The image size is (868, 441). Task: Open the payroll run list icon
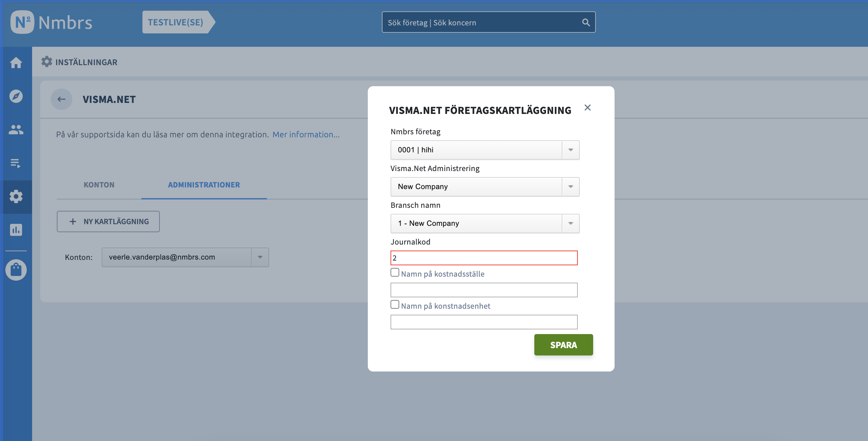coord(15,163)
